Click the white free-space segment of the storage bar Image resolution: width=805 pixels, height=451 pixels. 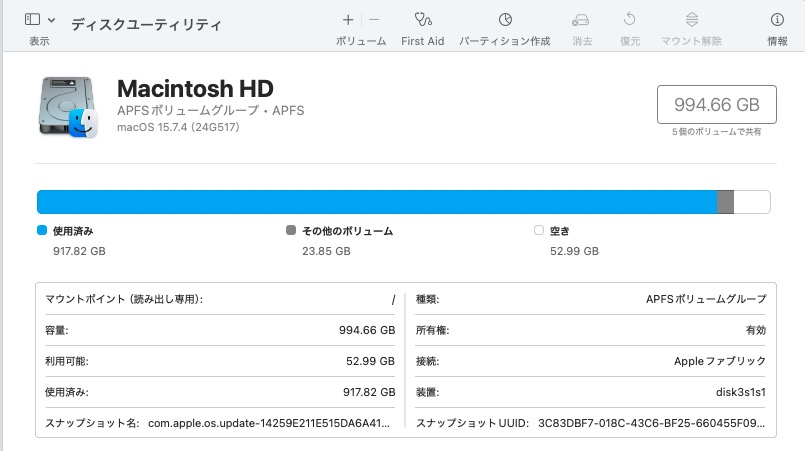point(752,202)
